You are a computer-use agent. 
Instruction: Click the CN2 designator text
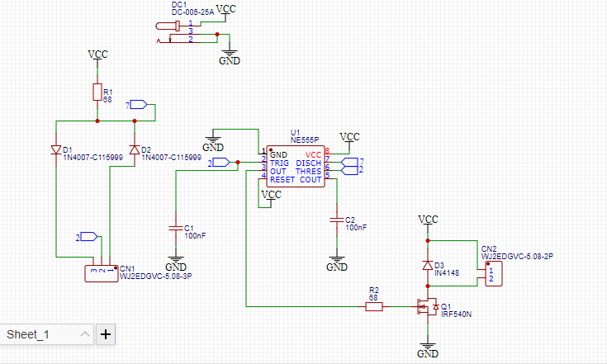(x=489, y=248)
